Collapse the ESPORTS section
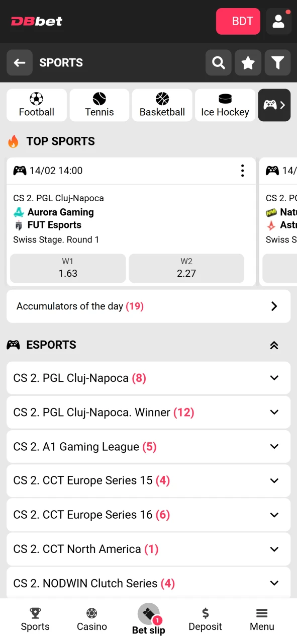The image size is (297, 644). point(274,345)
